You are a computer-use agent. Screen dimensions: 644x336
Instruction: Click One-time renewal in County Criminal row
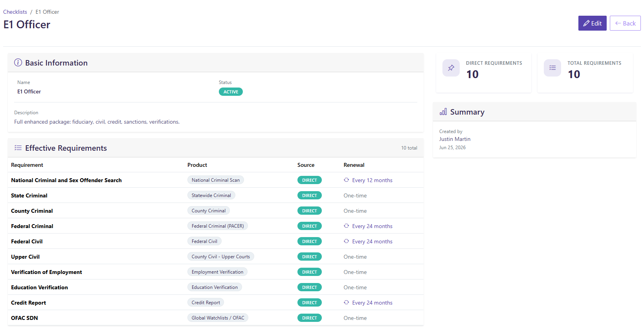tap(355, 211)
